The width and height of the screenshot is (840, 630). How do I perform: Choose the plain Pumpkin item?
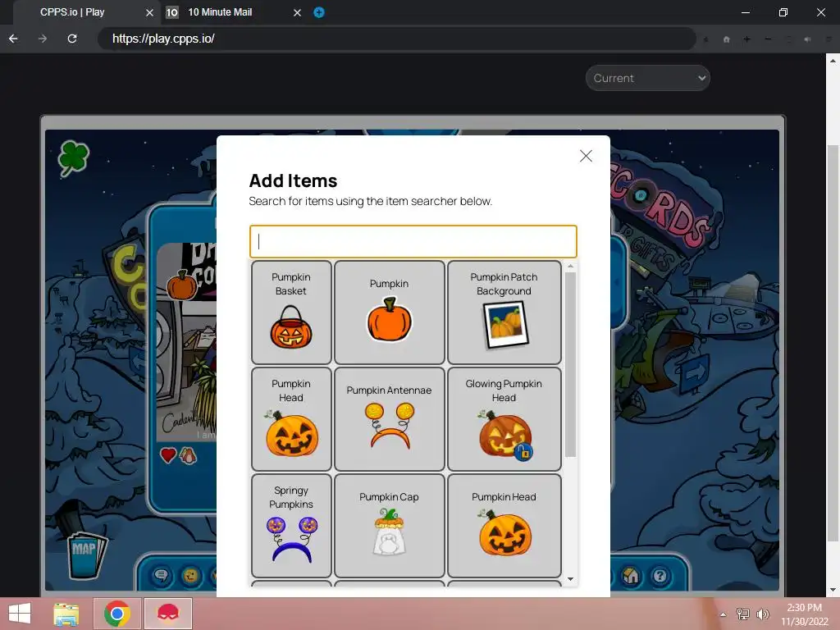click(x=390, y=313)
